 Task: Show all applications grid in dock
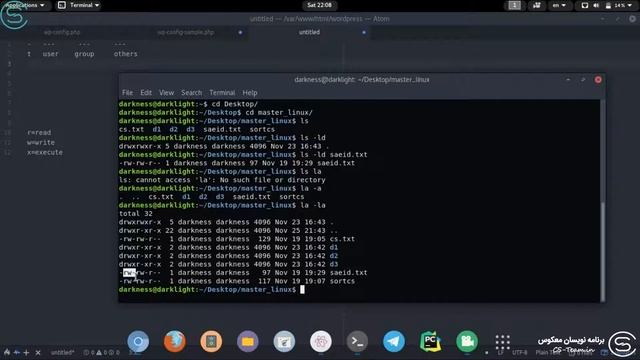(502, 342)
